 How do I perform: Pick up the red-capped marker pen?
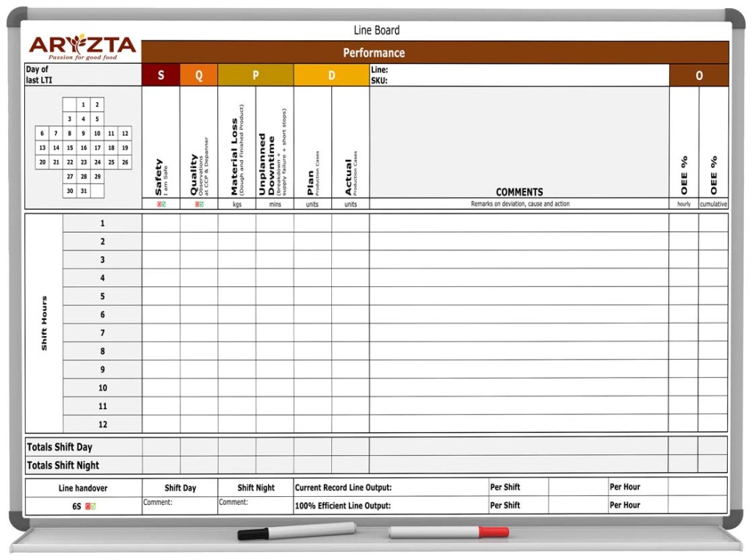449,532
